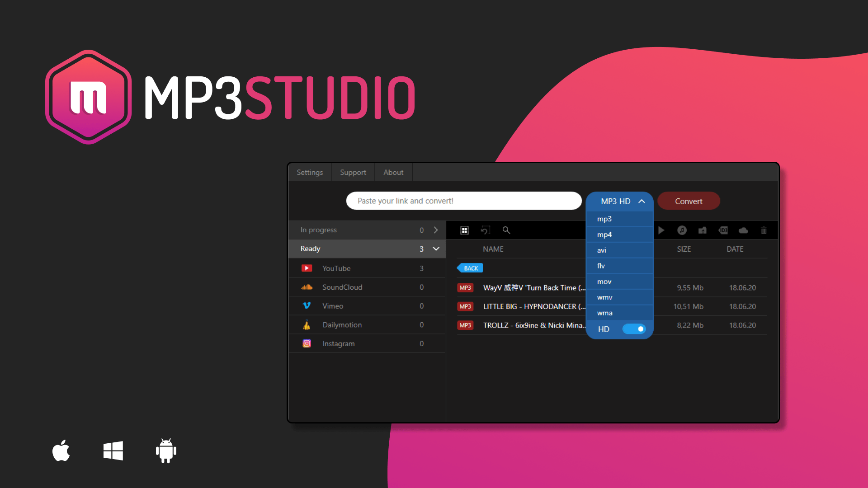
Task: Click the 9,55 Mb size value
Action: 690,288
